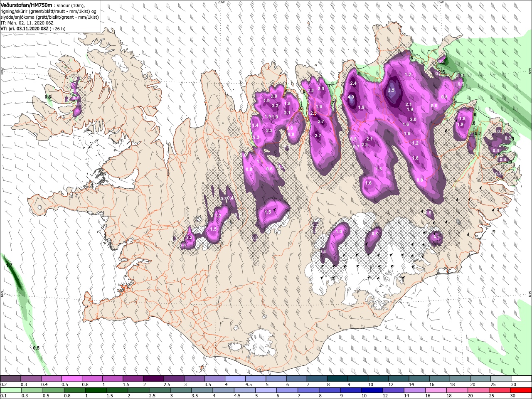The width and height of the screenshot is (532, 399).
Task: Click the "20W" longitude label
Action: (221, 2)
